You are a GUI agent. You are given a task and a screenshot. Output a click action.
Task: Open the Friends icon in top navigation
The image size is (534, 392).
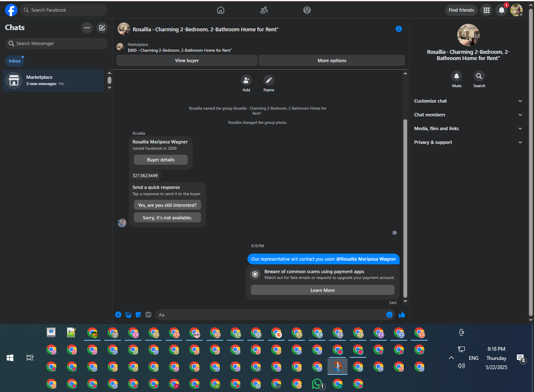[x=264, y=10]
